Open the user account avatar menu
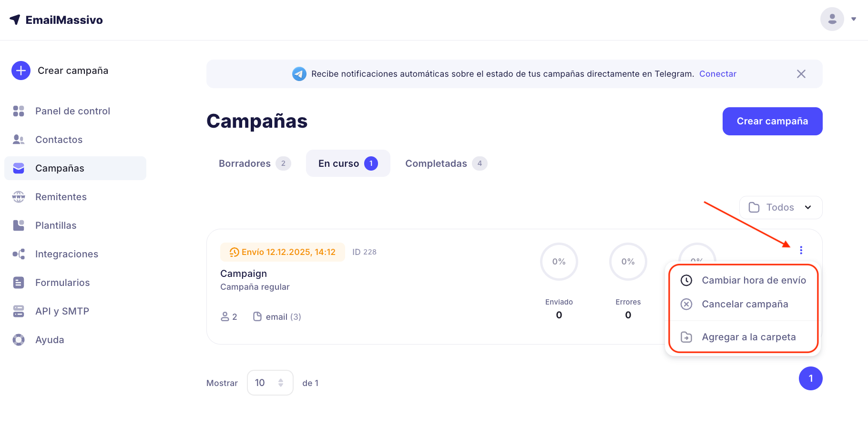The width and height of the screenshot is (868, 427). 832,19
